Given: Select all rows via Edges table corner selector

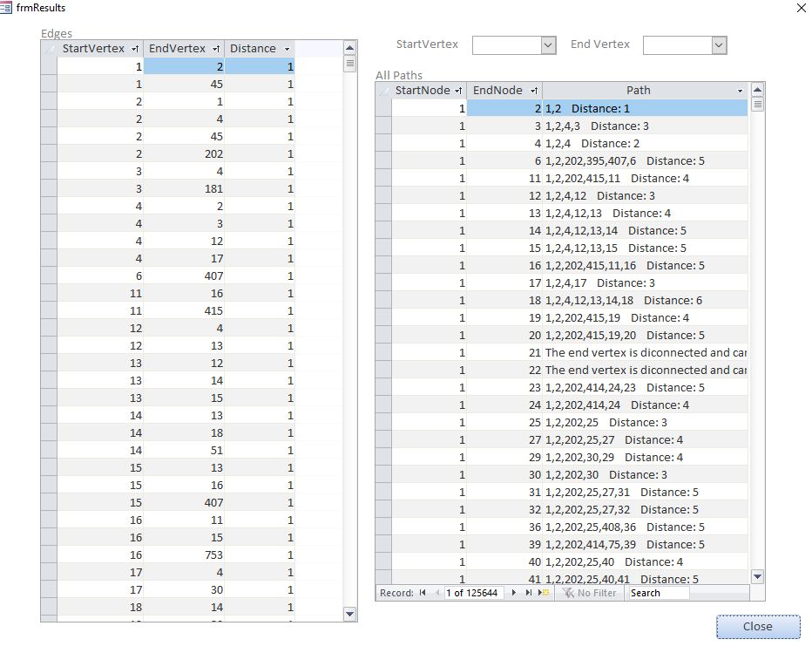Looking at the screenshot, I should (x=49, y=49).
